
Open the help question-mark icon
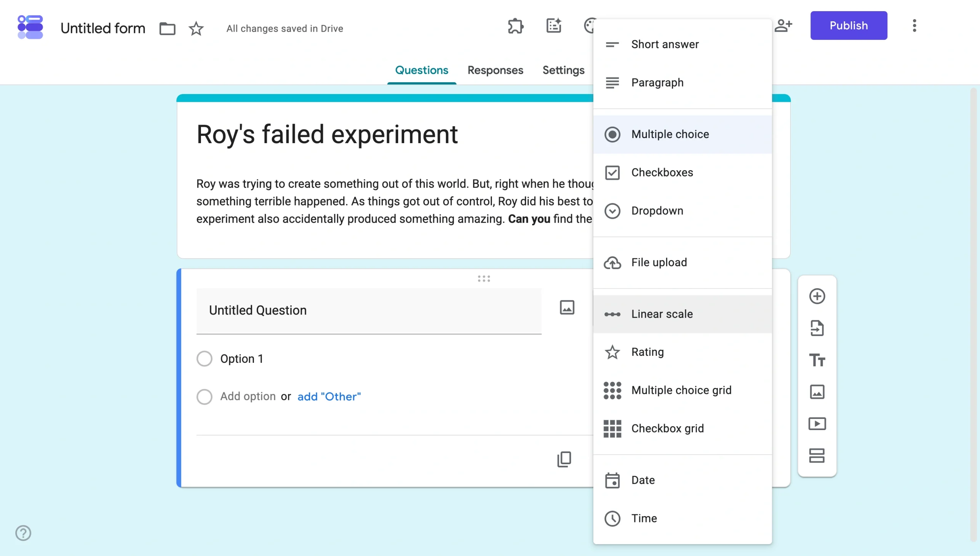[x=23, y=533]
